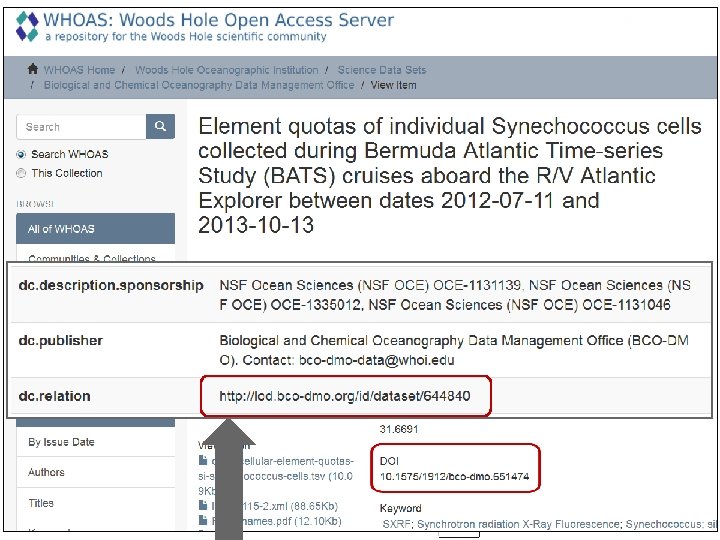Click the WHOAS: Woods Hole Open Access Server title
This screenshot has width=720, height=540.
(x=219, y=20)
